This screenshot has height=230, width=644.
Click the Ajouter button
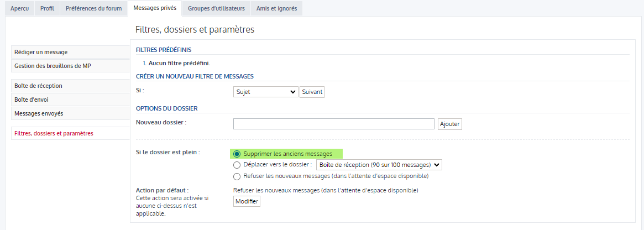449,124
